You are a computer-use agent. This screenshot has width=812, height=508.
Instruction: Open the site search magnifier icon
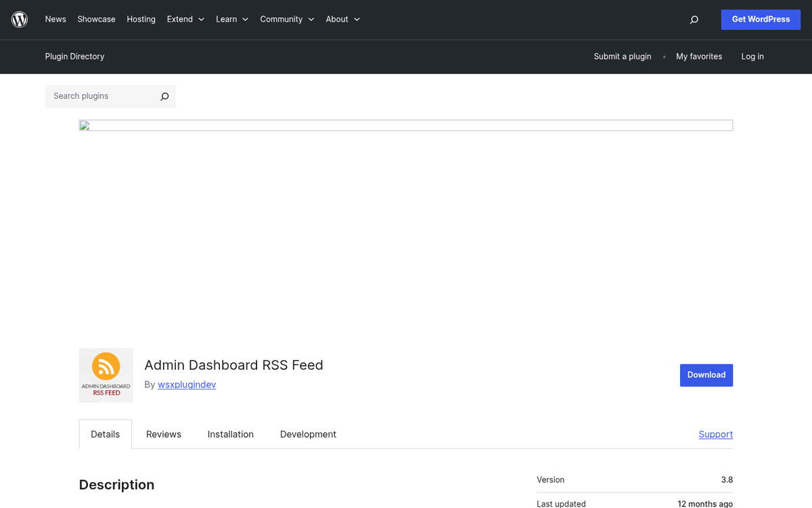694,20
